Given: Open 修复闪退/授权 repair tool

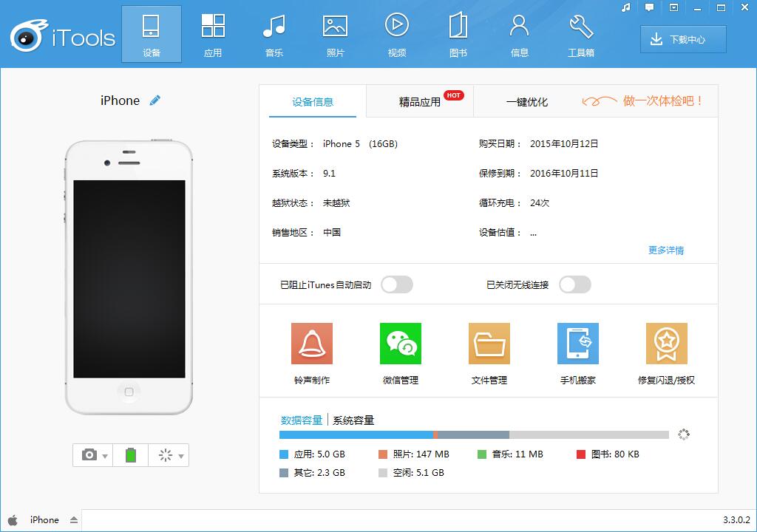Looking at the screenshot, I should click(x=666, y=344).
